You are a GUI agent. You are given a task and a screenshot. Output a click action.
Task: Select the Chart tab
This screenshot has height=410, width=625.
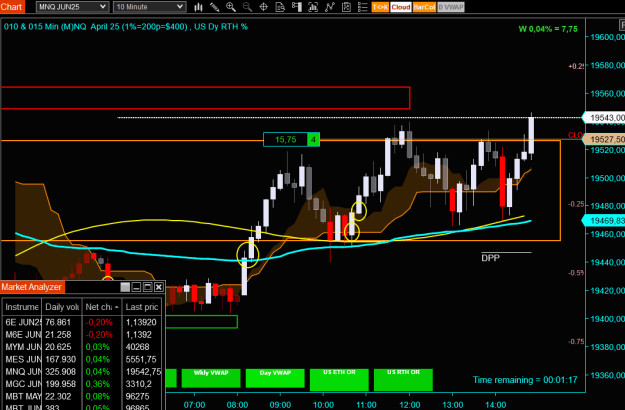[12, 6]
